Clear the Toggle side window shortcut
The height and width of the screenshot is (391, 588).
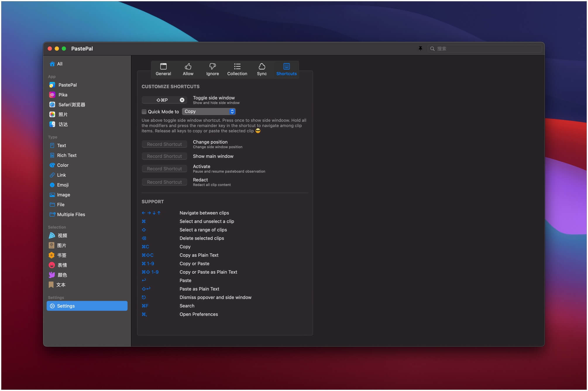coord(182,100)
